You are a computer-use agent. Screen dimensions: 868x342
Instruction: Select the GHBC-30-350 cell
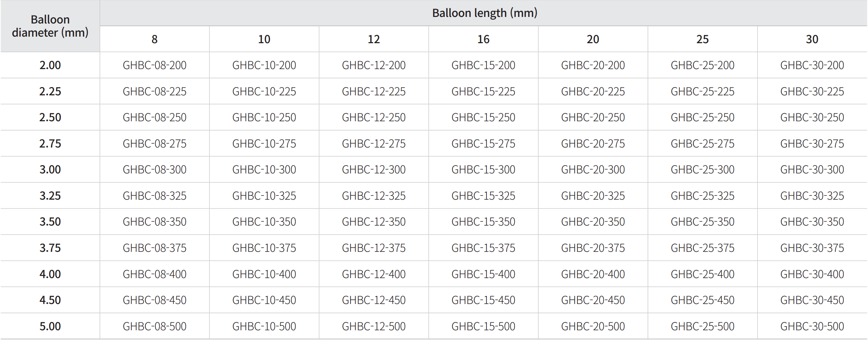click(x=812, y=222)
